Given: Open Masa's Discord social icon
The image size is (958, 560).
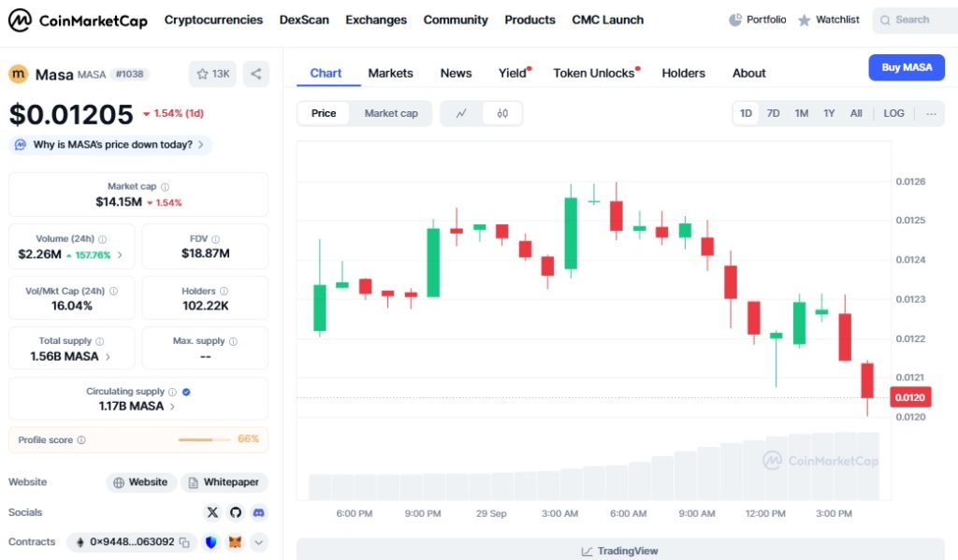Looking at the screenshot, I should (258, 512).
